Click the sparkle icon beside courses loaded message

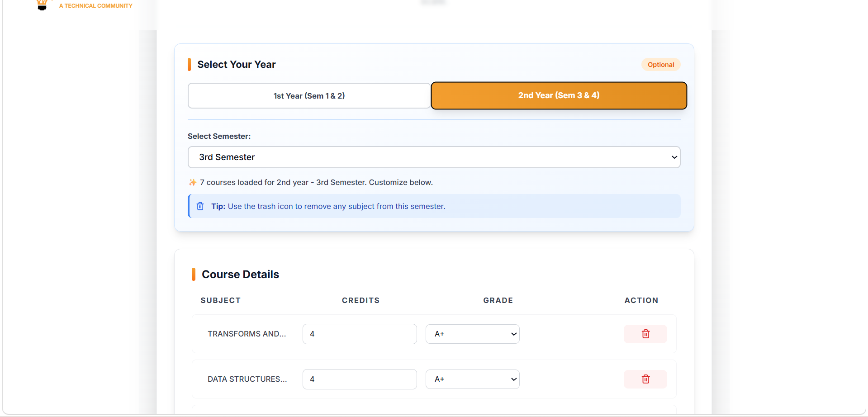click(x=193, y=182)
